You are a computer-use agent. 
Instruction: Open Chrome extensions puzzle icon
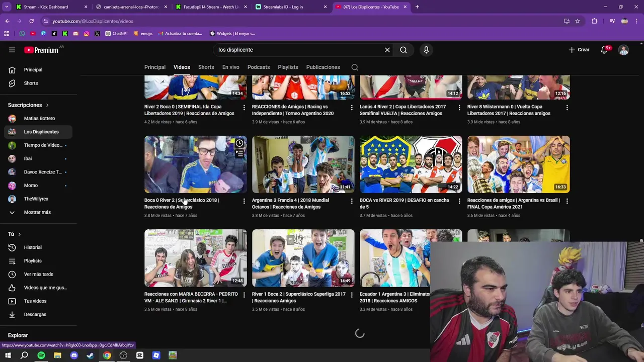pos(595,21)
